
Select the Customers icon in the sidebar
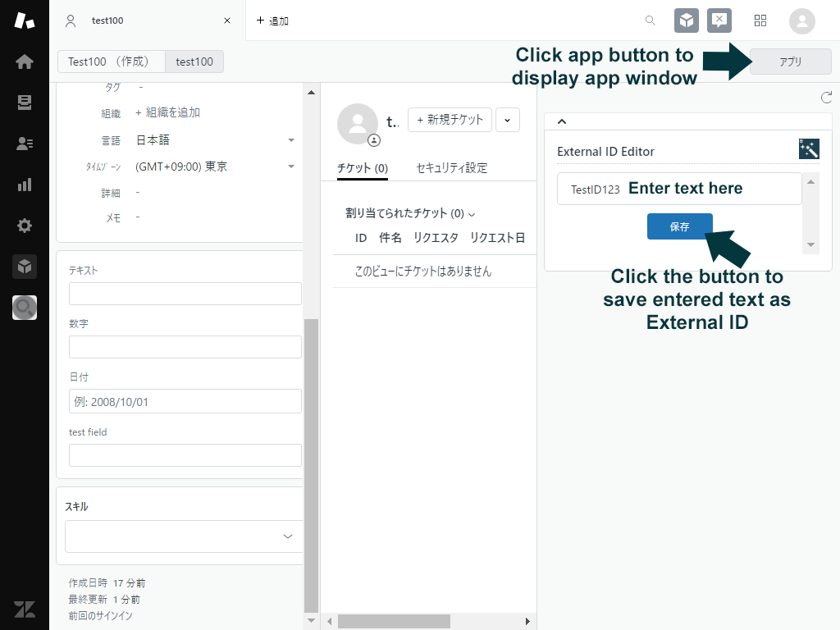24,142
